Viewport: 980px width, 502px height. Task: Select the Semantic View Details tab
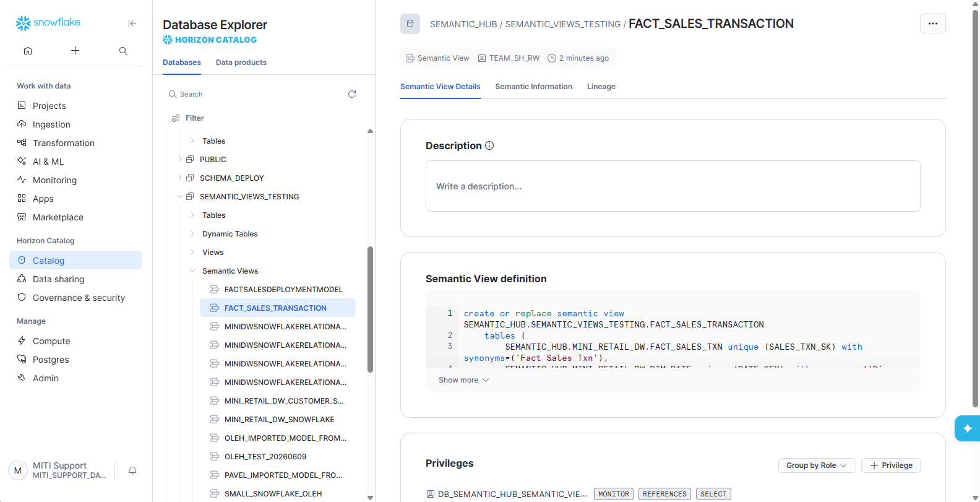(x=441, y=87)
